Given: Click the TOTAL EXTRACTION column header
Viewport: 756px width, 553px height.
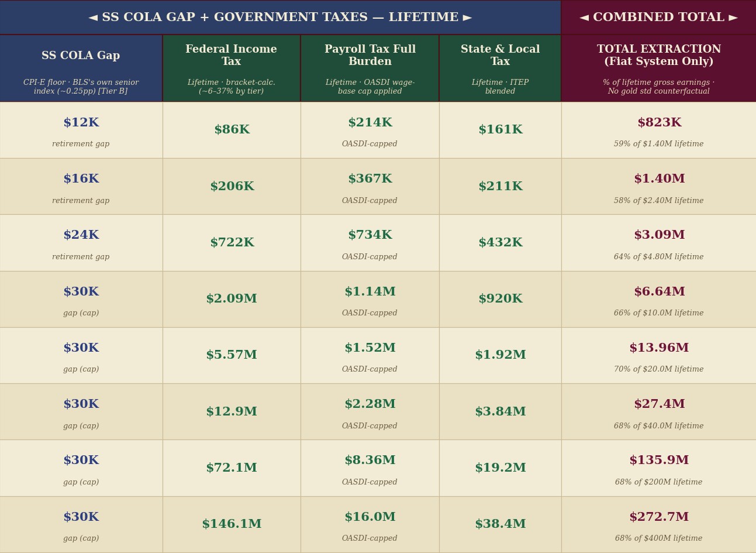Looking at the screenshot, I should tap(659, 68).
